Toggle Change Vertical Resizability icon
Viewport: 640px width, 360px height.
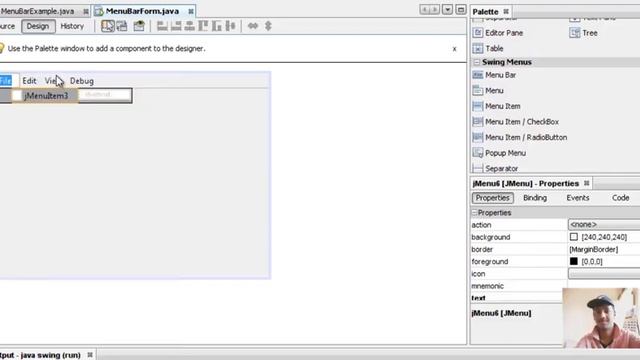pos(268,26)
